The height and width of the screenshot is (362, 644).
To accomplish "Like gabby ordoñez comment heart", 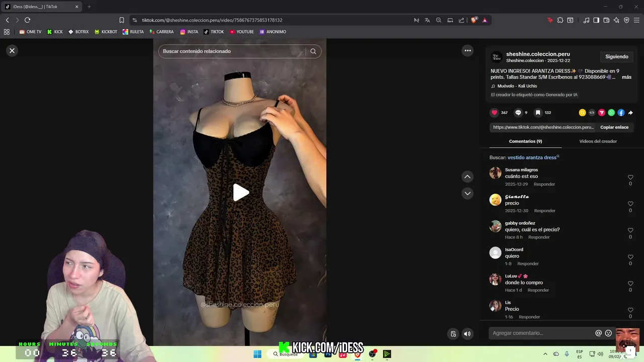I will (x=630, y=230).
